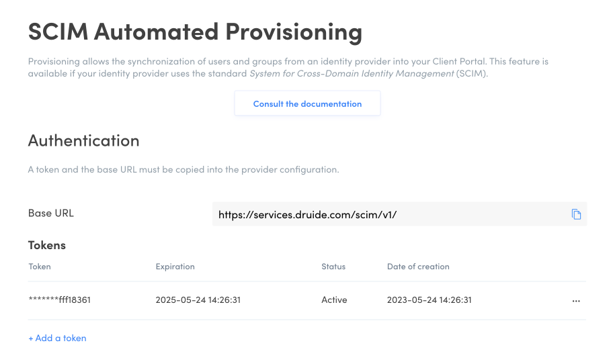Screen dimensions: 611x364
Task: Click the token and base URL instruction text
Action: tap(184, 170)
